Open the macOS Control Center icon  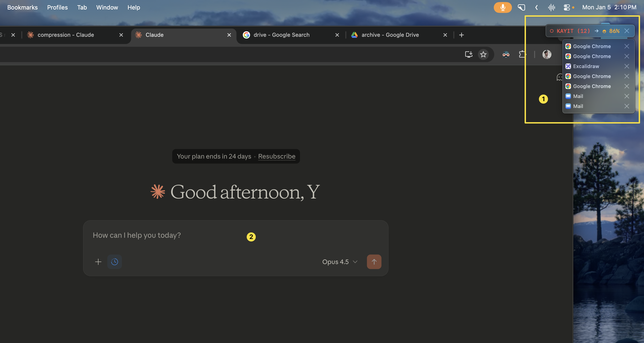[x=566, y=7]
